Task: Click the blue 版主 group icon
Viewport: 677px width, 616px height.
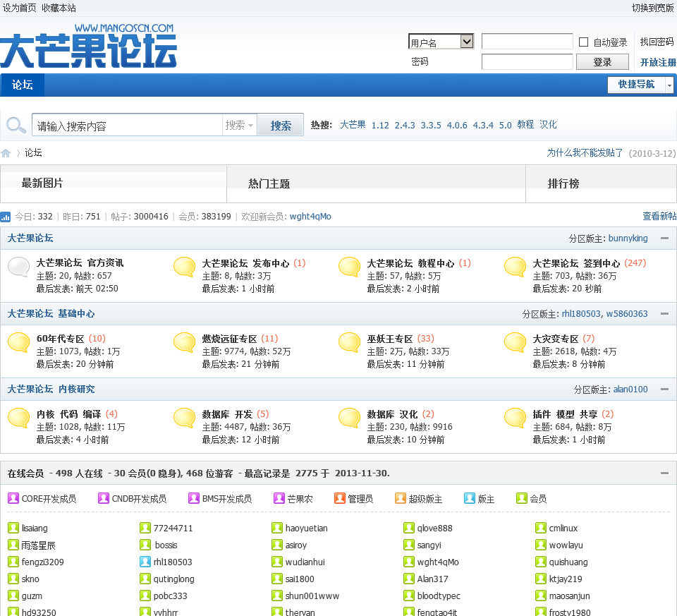Action: pos(470,498)
